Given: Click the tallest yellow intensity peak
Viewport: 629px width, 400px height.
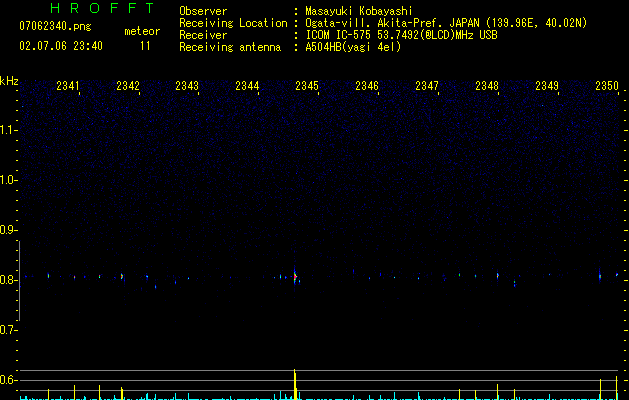Looking at the screenshot, I should [295, 384].
